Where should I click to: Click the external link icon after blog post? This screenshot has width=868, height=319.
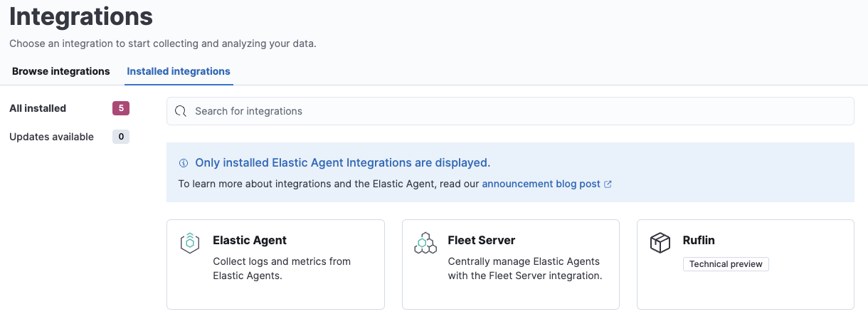(x=608, y=184)
